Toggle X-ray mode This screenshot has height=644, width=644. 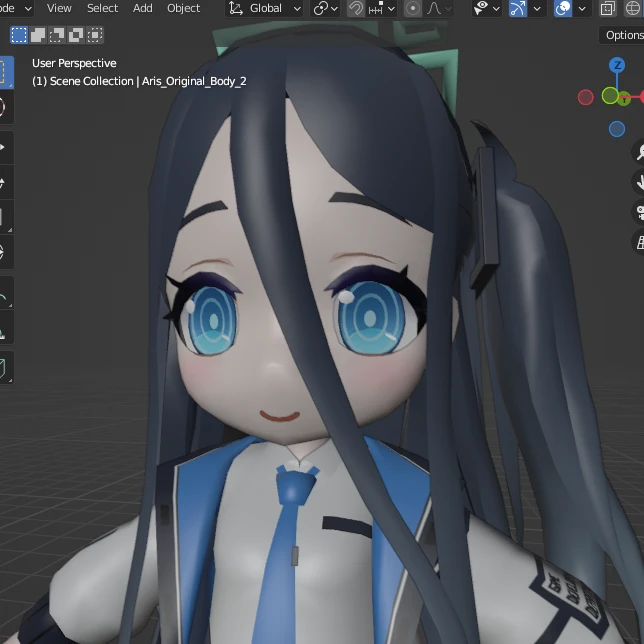[x=608, y=8]
